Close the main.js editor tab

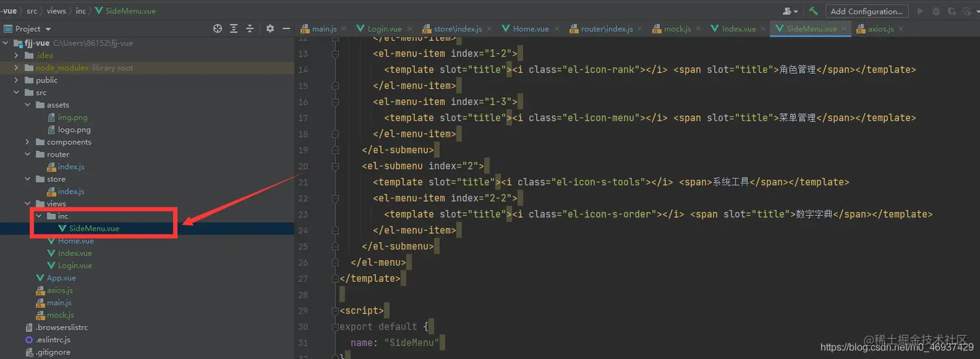343,29
